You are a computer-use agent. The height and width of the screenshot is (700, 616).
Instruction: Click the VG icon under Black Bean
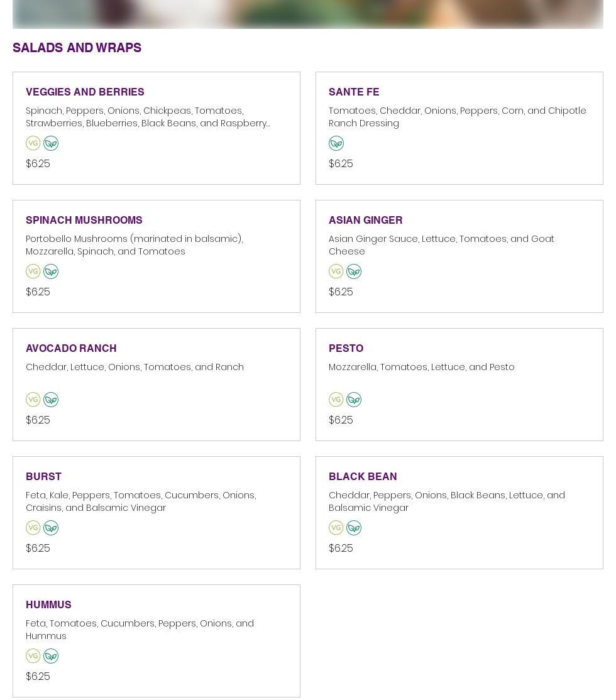point(336,528)
